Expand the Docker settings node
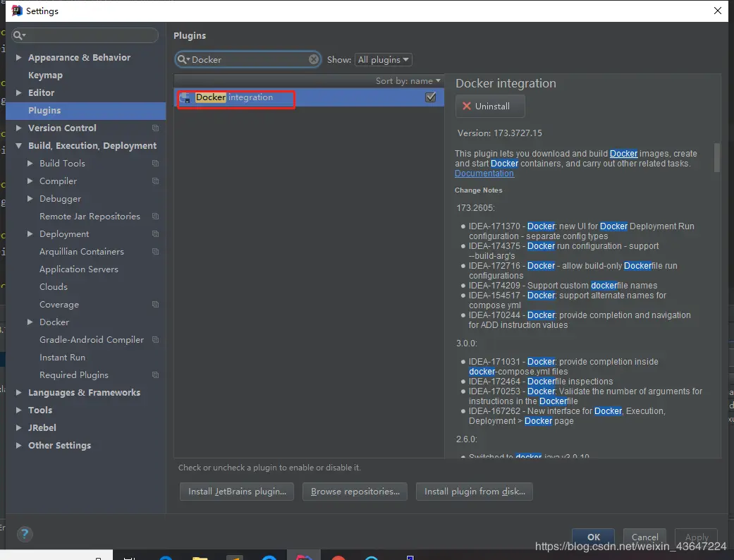The image size is (734, 560). 30,322
